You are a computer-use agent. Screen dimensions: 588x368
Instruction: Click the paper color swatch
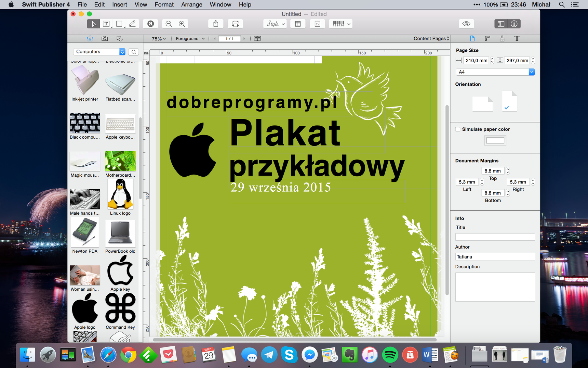click(495, 140)
